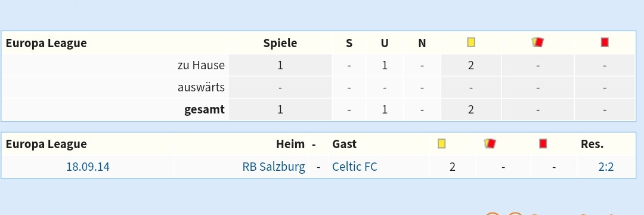Click yellow-red card icon in statistics table header

(x=538, y=42)
